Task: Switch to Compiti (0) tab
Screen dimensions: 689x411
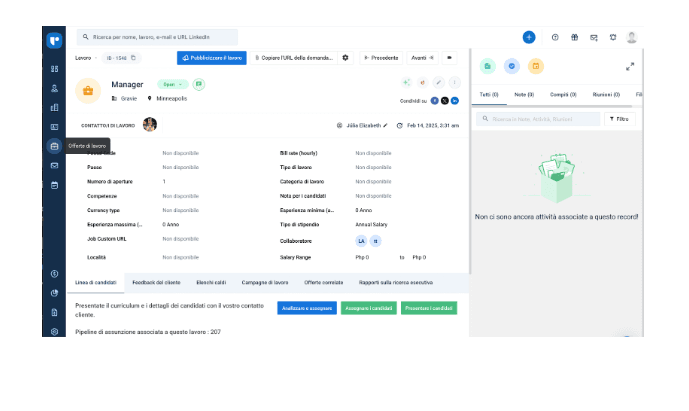Action: click(563, 95)
